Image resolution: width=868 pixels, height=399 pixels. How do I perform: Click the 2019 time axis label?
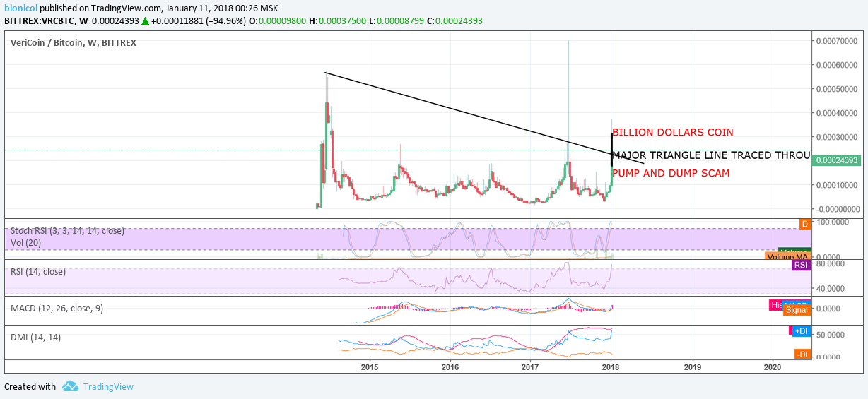693,367
